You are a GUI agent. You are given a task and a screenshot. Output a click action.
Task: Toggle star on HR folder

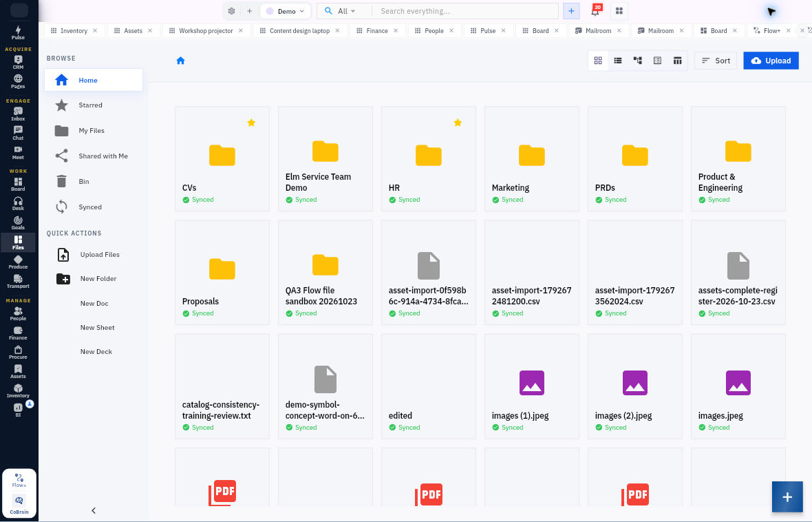458,123
